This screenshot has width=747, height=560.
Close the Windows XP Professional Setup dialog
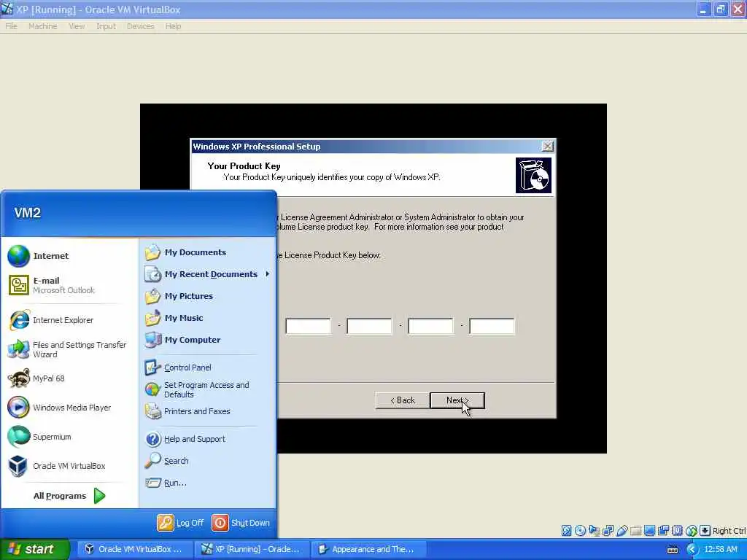[x=548, y=146]
